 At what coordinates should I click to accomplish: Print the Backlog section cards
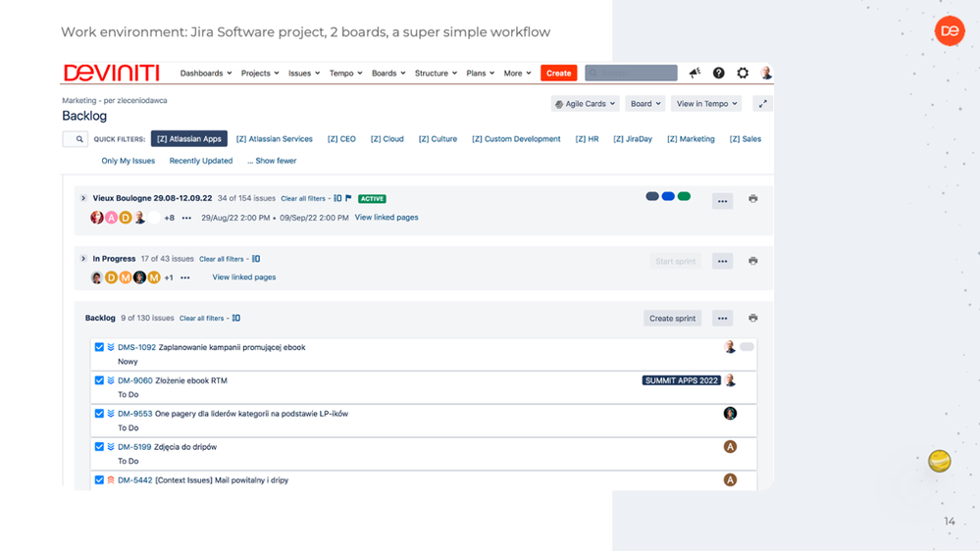click(753, 318)
